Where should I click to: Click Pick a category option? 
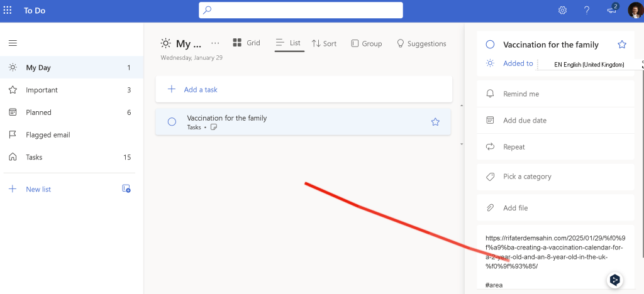pos(555,177)
